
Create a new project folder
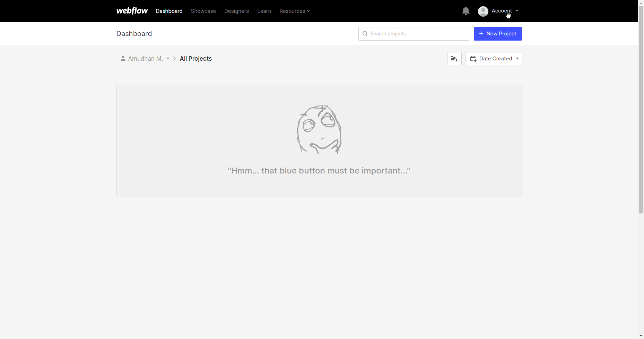pos(454,58)
